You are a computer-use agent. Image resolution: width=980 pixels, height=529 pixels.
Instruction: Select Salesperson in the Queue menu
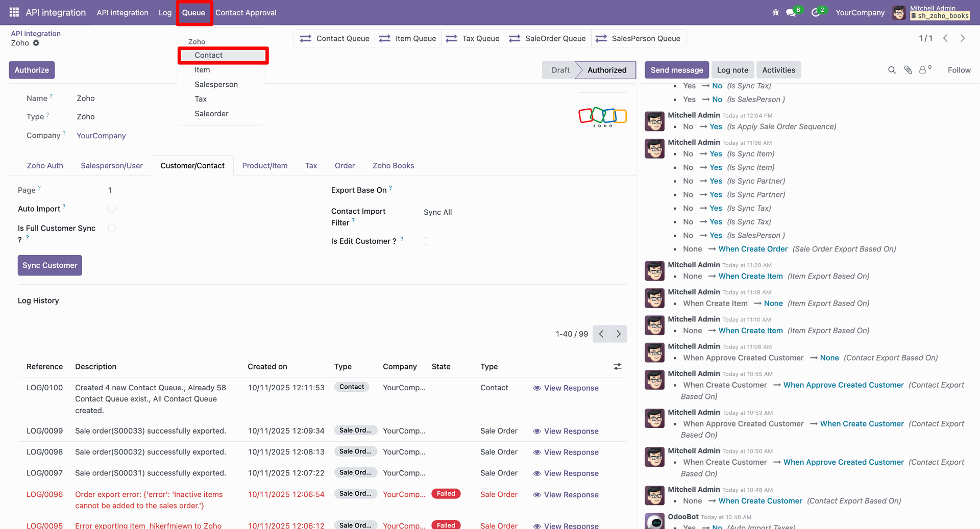[x=216, y=84]
